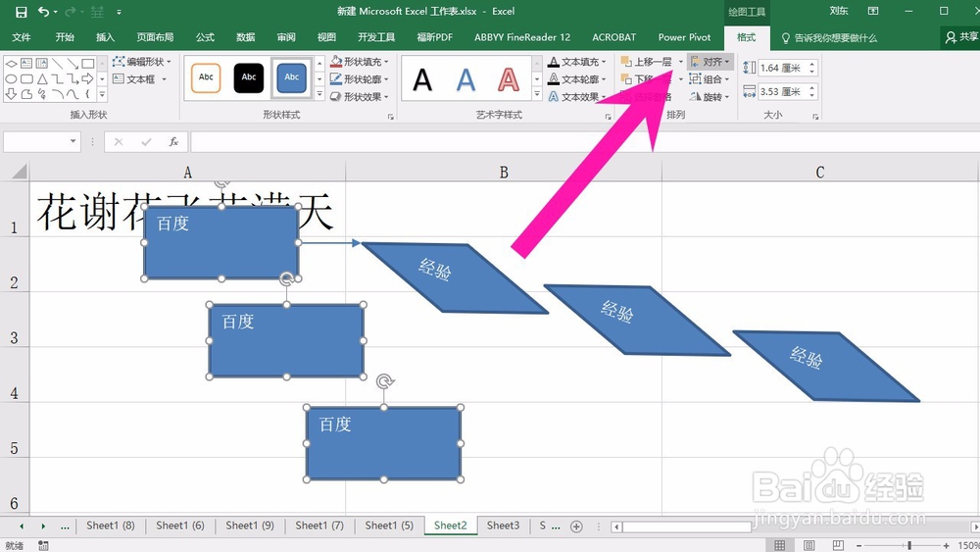Select the oval shape in gallery
The width and height of the screenshot is (980, 552).
[x=11, y=79]
